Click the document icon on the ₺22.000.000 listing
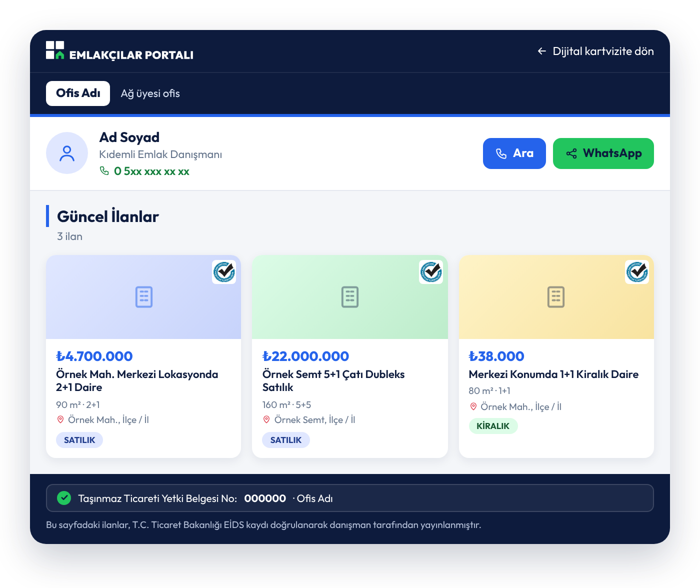700x588 pixels. tap(350, 297)
